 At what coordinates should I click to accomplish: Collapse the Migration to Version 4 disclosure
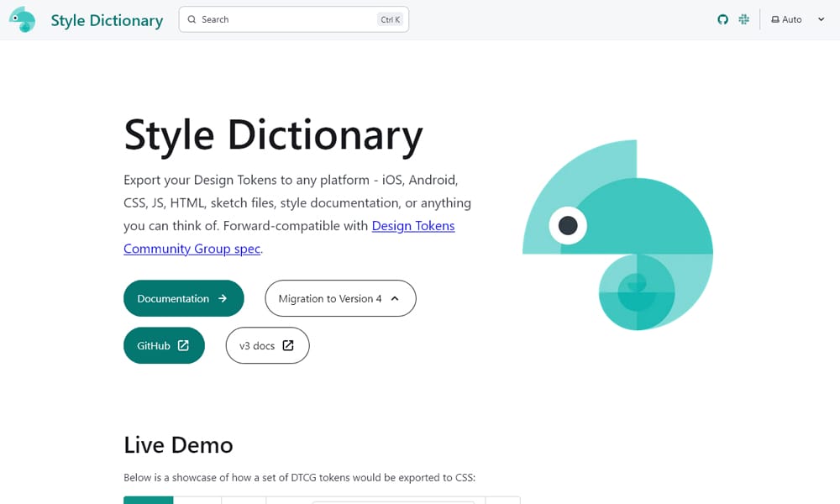tap(395, 297)
